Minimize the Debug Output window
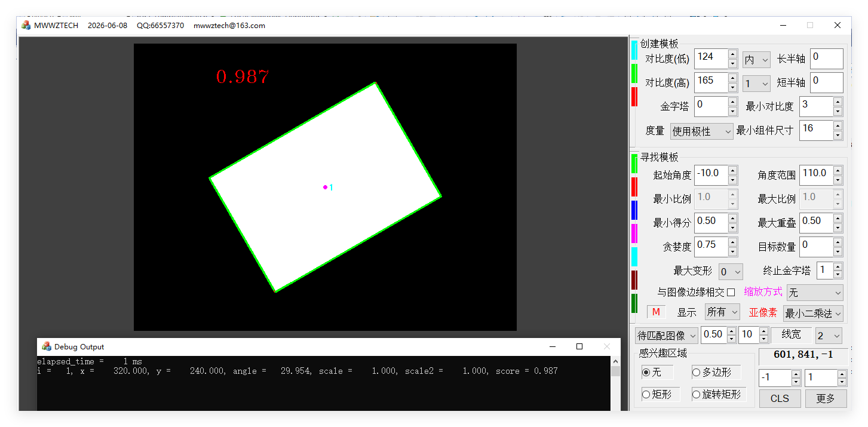This screenshot has height=427, width=868. coord(551,346)
